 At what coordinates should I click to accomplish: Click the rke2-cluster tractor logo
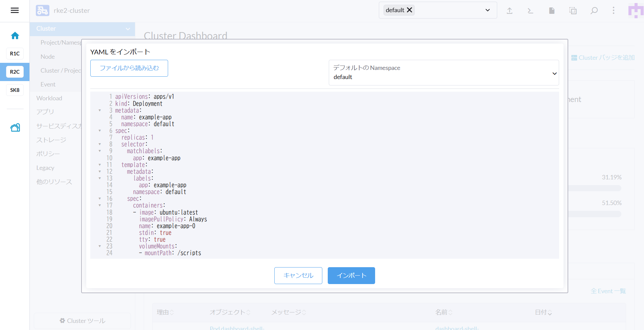click(x=43, y=10)
